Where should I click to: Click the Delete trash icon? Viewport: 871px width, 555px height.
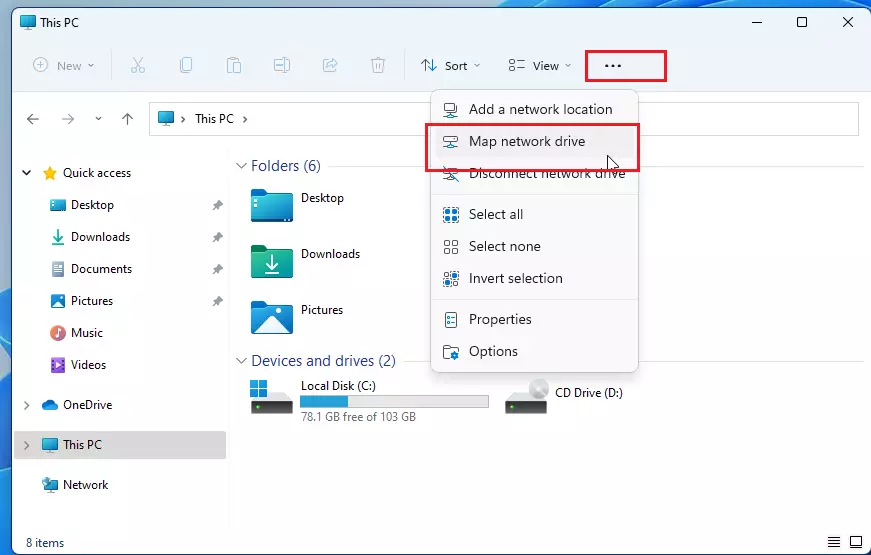[x=378, y=66]
